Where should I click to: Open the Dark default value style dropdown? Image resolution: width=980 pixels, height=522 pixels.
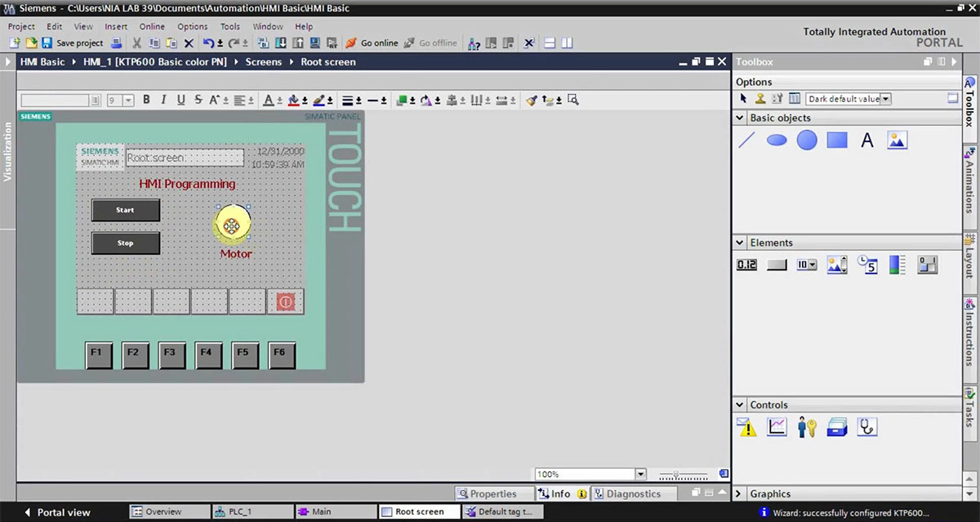point(886,99)
